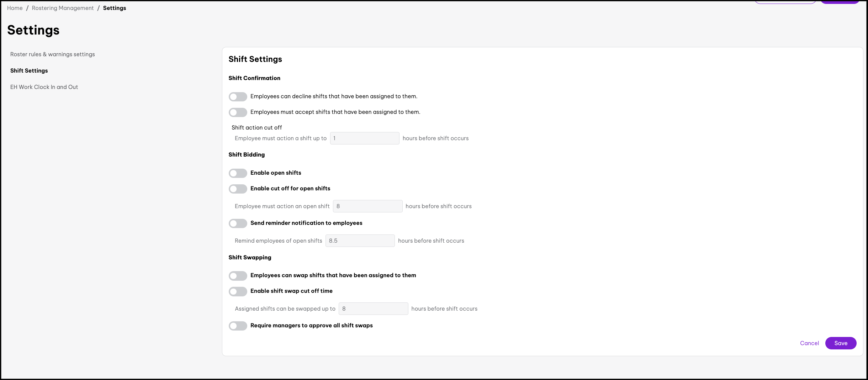Go to Home breadcrumb
Image resolution: width=868 pixels, height=380 pixels.
point(15,8)
